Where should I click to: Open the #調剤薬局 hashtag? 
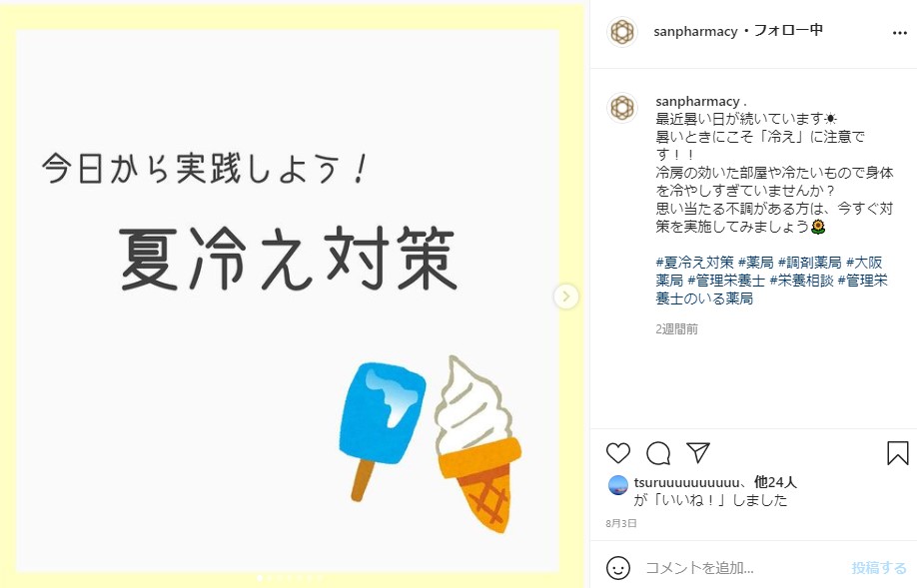coord(809,263)
